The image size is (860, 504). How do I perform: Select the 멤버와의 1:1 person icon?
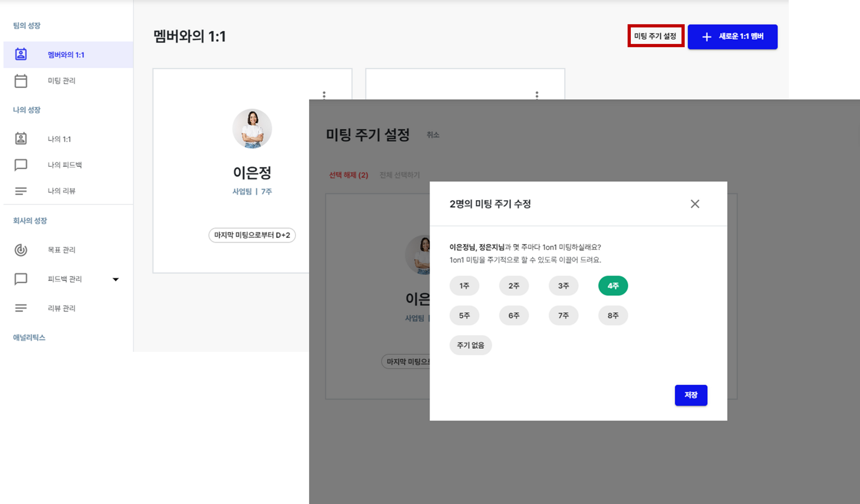[x=21, y=54]
